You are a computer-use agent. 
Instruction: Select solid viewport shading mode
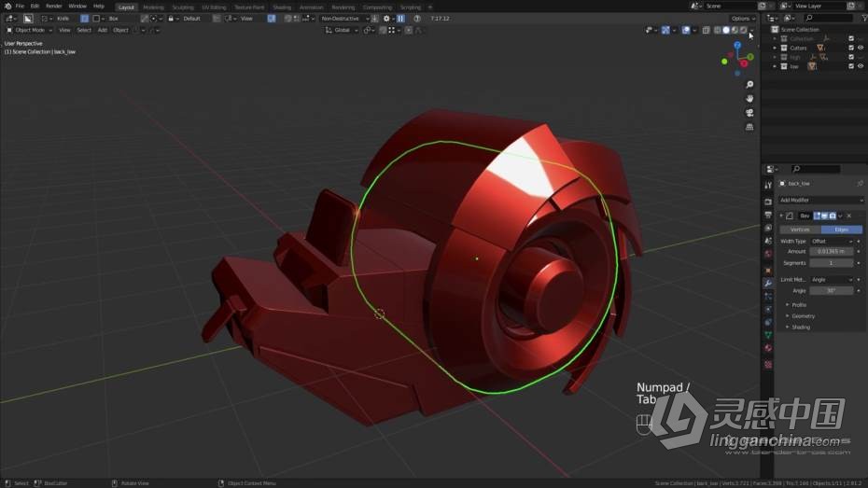click(x=726, y=31)
